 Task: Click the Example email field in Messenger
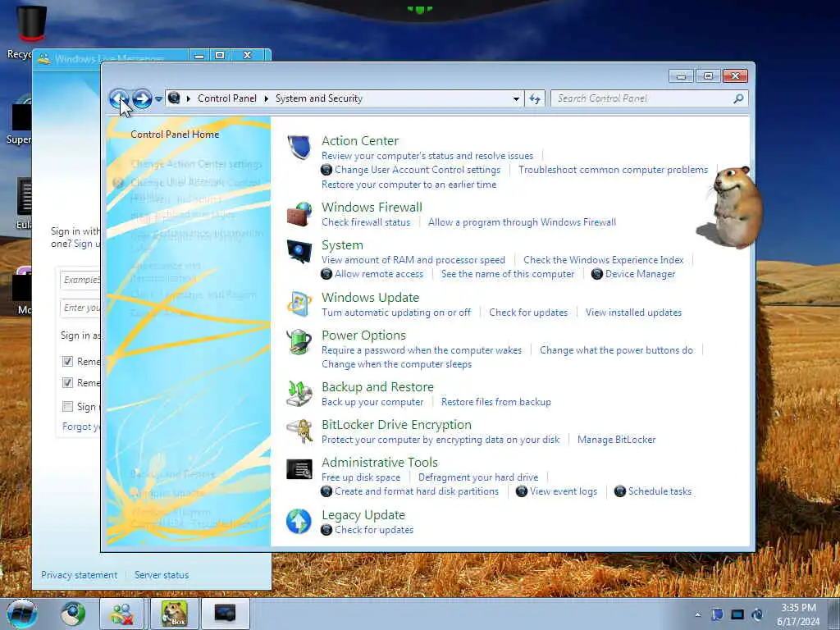pyautogui.click(x=80, y=281)
